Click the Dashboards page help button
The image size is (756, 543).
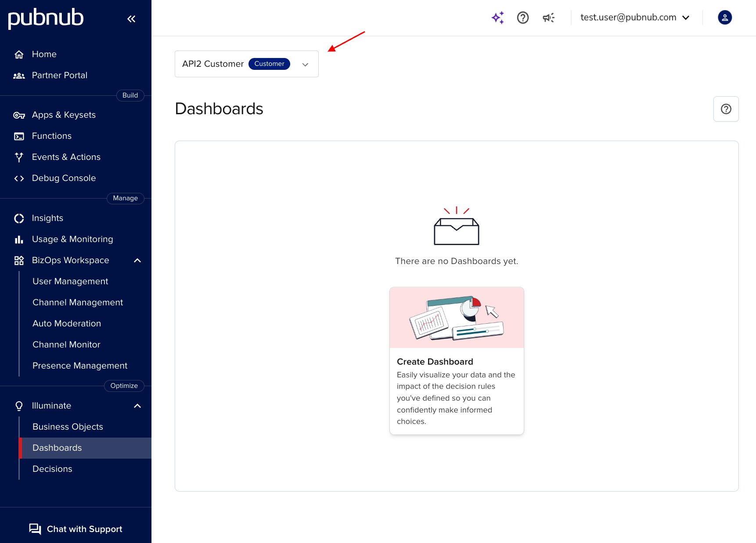pyautogui.click(x=726, y=109)
